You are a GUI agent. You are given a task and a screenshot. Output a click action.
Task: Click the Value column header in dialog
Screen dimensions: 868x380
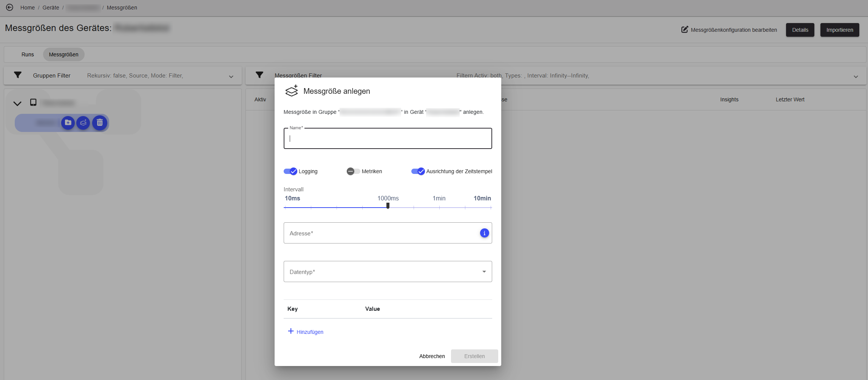point(372,309)
